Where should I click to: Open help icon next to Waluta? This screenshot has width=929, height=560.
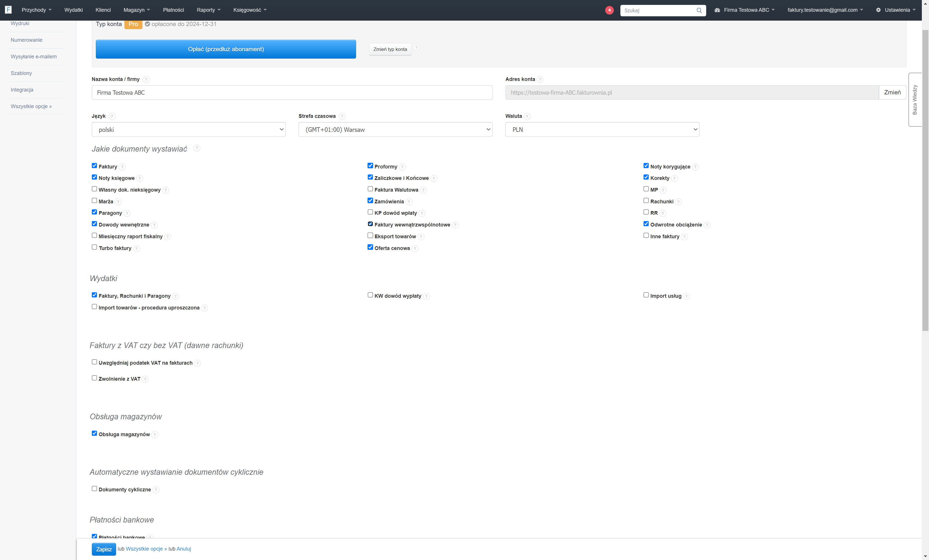point(527,116)
